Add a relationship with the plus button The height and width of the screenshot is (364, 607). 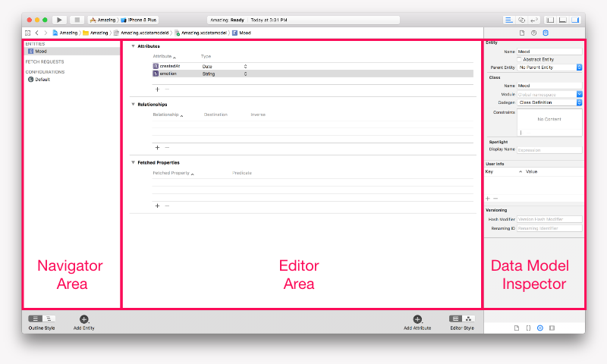point(157,147)
